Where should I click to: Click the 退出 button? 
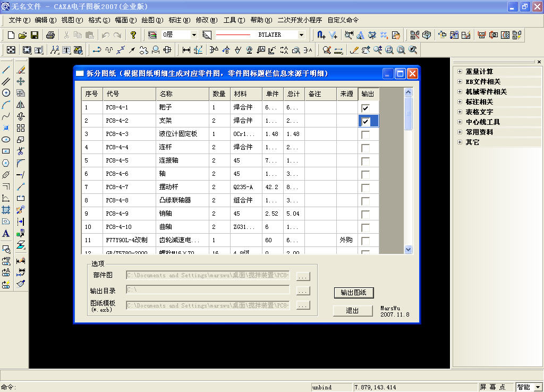point(353,311)
